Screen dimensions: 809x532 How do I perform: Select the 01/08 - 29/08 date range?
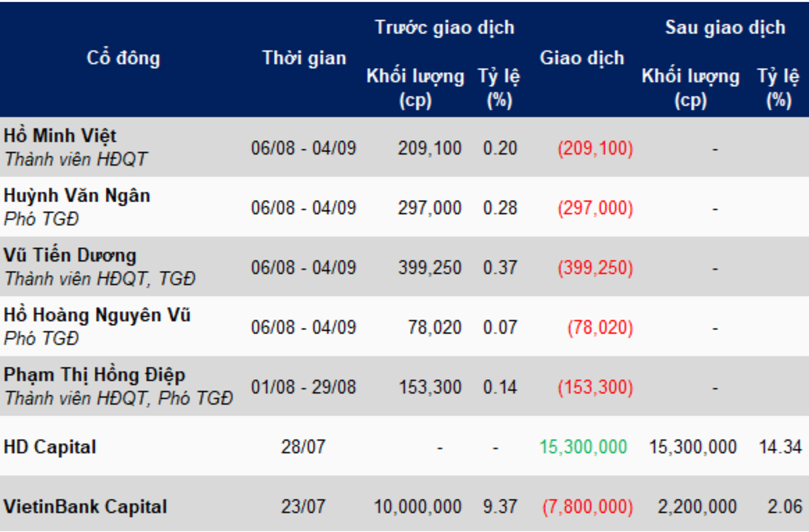tap(303, 387)
